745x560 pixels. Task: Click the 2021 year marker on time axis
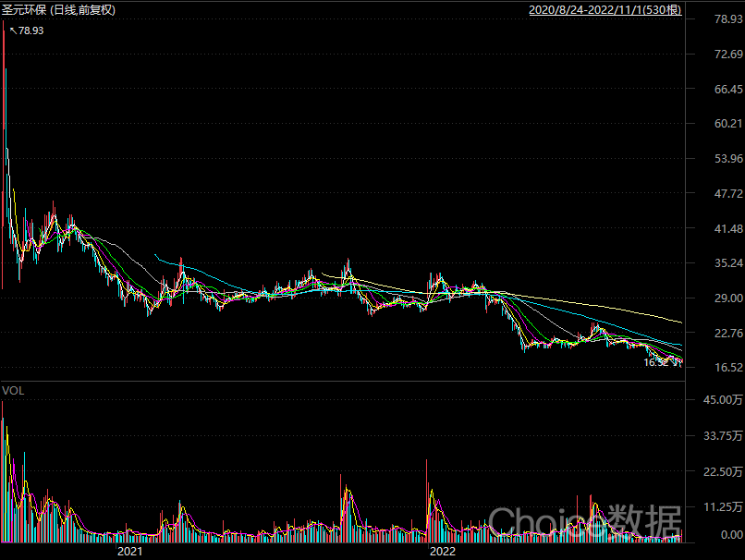(129, 551)
